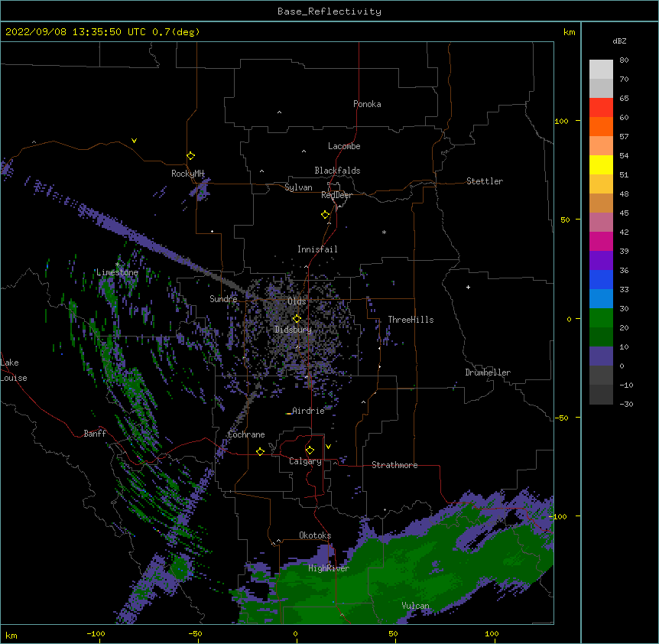The image size is (659, 644).
Task: Click the HighRiver town label
Action: pyautogui.click(x=329, y=568)
